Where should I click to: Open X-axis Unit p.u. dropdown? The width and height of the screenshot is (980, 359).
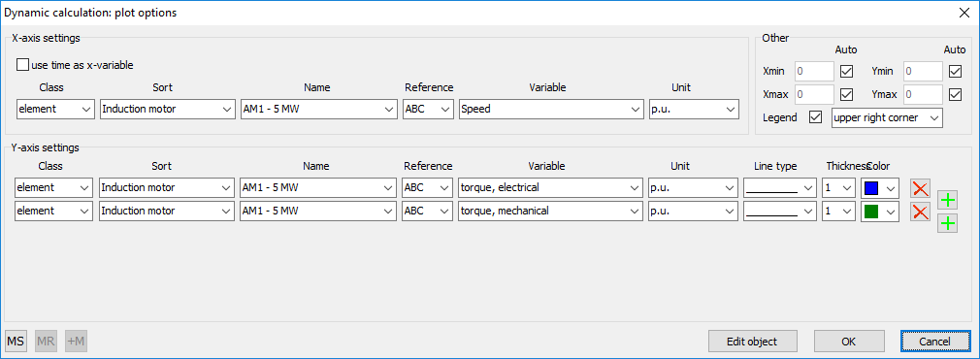pos(694,109)
